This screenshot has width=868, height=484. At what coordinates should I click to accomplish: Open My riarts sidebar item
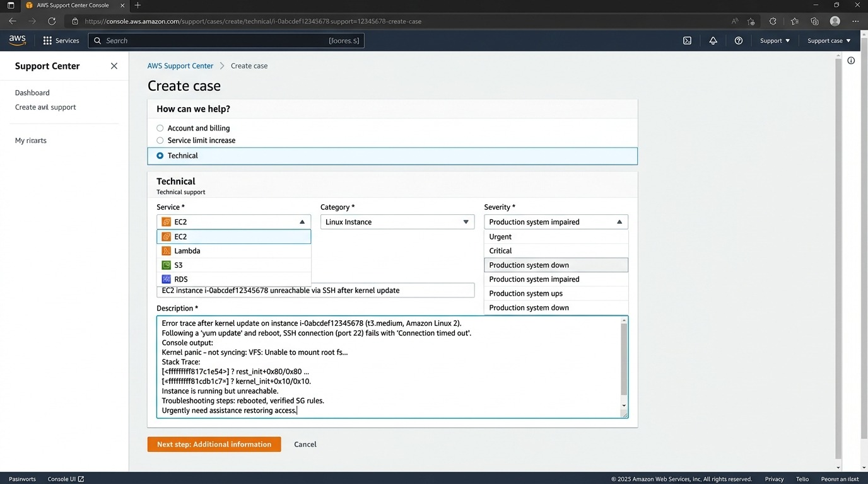(31, 141)
